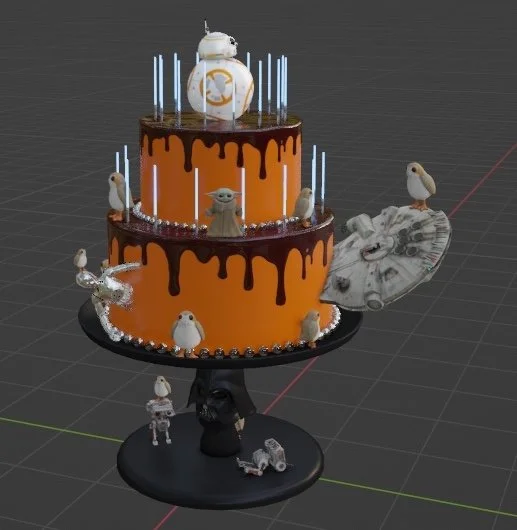Select the Darth Vader figure under the stand

[x=220, y=412]
